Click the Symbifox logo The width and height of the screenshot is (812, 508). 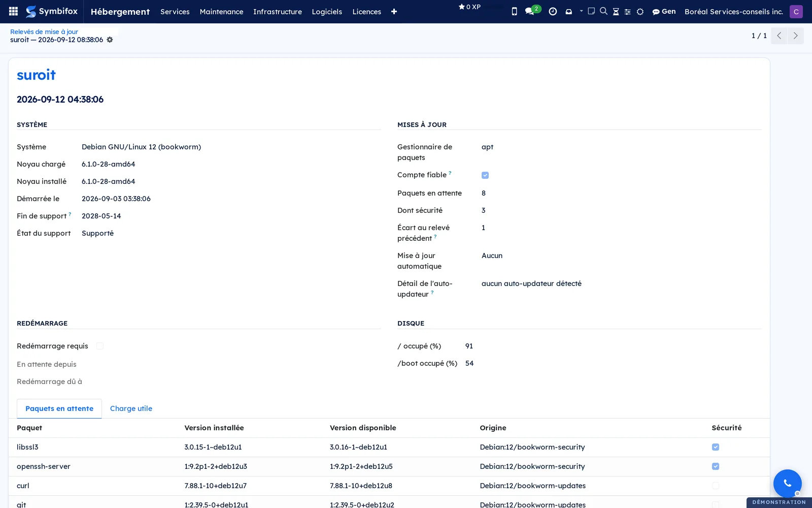(52, 11)
